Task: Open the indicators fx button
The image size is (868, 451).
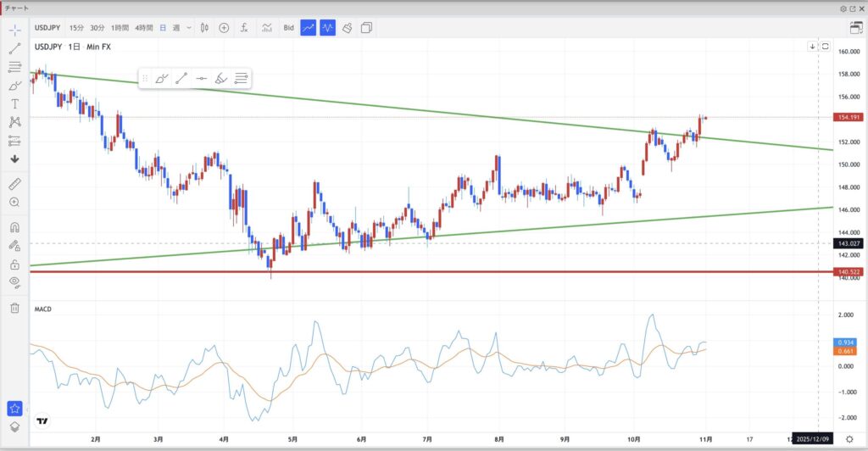Action: pyautogui.click(x=244, y=28)
